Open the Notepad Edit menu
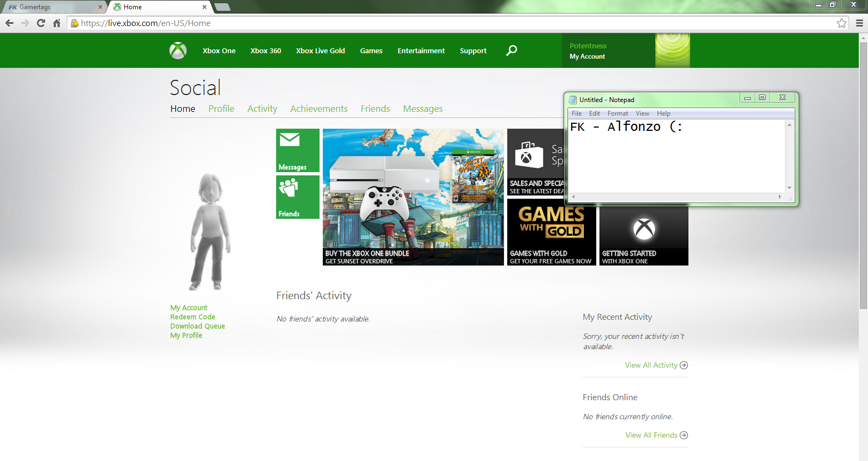The image size is (868, 461). click(x=595, y=113)
